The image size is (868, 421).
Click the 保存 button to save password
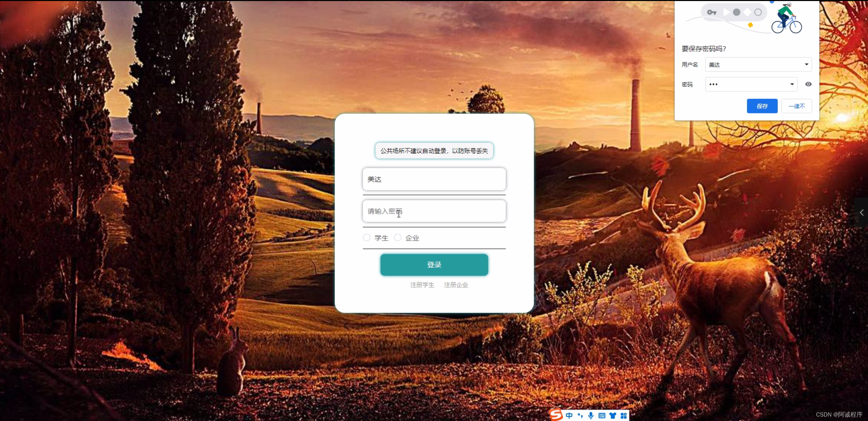(762, 106)
